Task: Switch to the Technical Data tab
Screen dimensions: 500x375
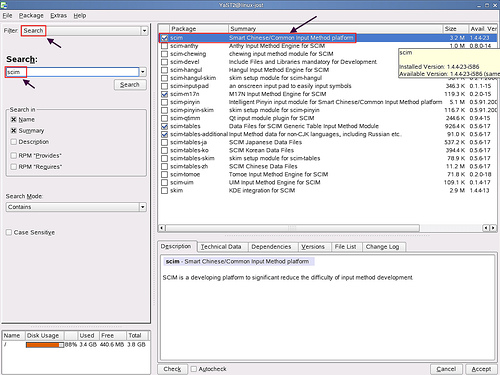Action: pyautogui.click(x=221, y=247)
